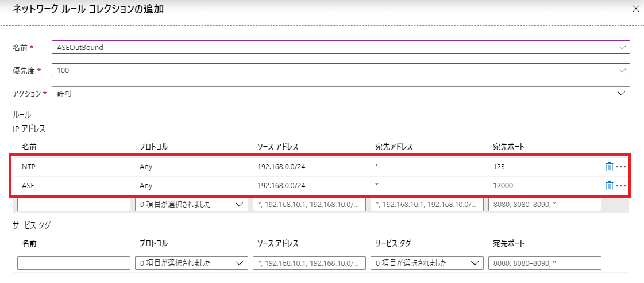Open more options for ASE rule
The image size is (644, 283).
click(621, 186)
